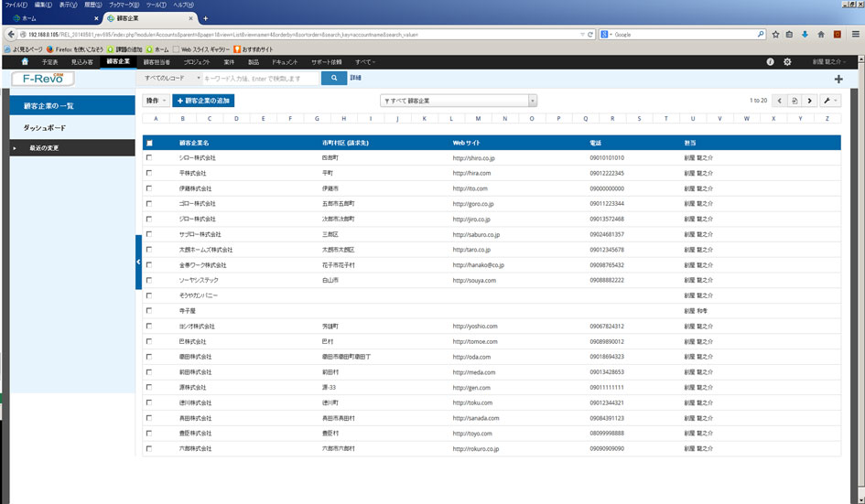Check the box for 寺子屋 row
The image size is (865, 504).
click(149, 310)
